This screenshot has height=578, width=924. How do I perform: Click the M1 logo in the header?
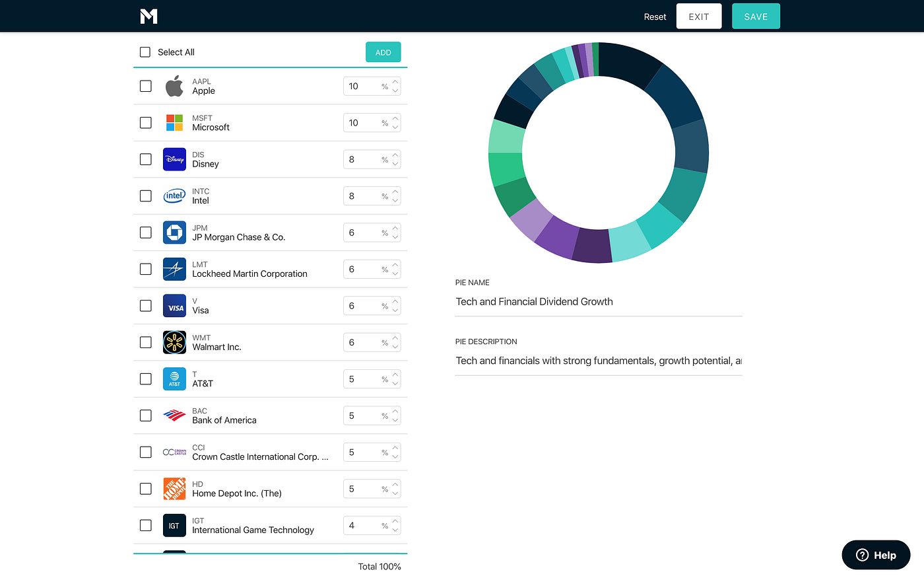pos(148,17)
